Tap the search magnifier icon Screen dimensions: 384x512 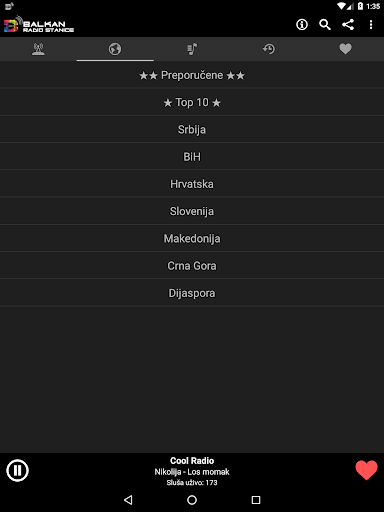pyautogui.click(x=325, y=25)
